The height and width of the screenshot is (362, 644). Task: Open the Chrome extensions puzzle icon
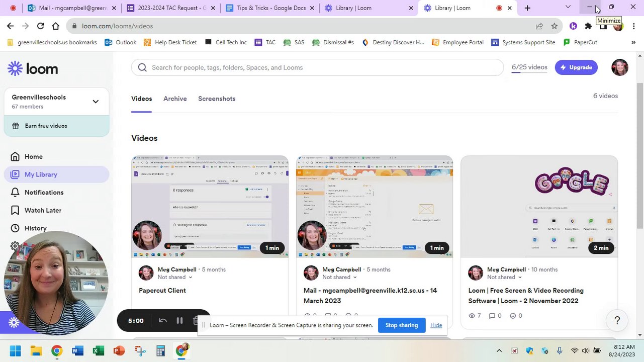(x=588, y=26)
